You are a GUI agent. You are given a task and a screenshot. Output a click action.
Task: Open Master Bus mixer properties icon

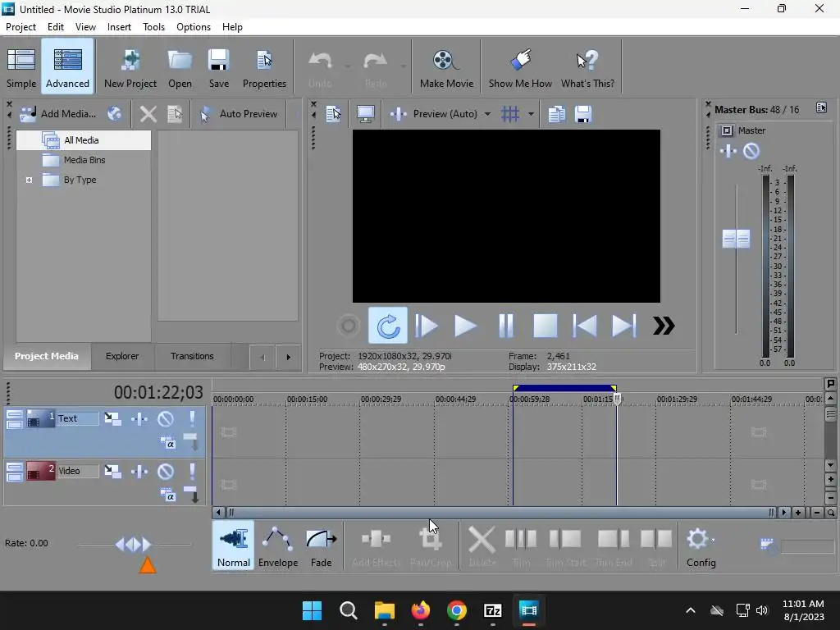coord(821,107)
